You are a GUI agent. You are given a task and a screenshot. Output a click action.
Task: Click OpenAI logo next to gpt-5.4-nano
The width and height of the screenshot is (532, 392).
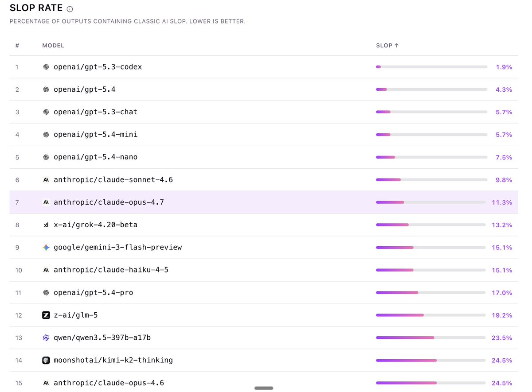[x=46, y=157]
